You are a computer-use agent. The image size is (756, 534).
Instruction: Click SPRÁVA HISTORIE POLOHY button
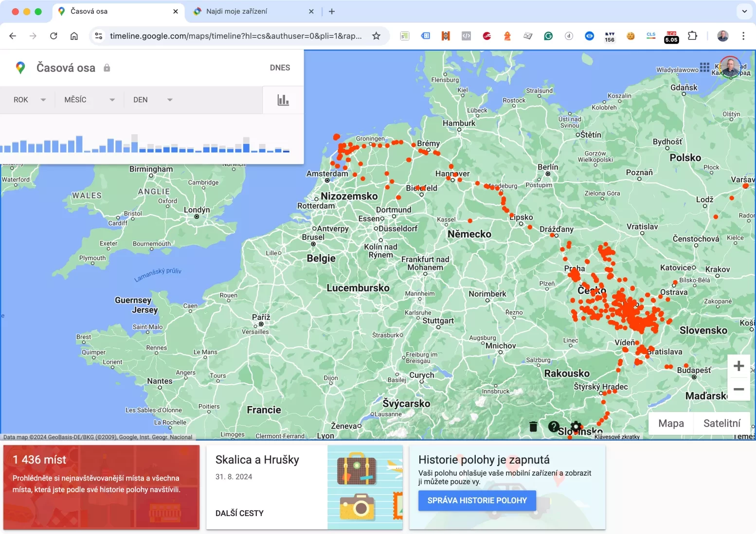477,500
